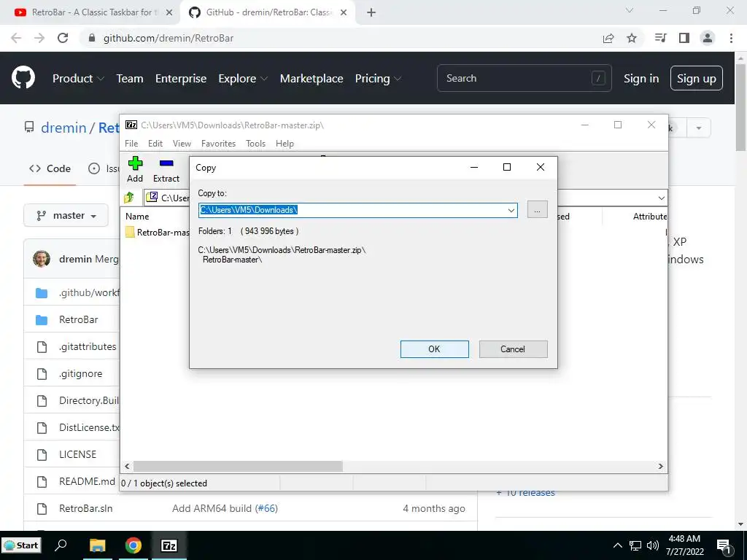
Task: Open the .gitignore file on GitHub
Action: coord(80,373)
